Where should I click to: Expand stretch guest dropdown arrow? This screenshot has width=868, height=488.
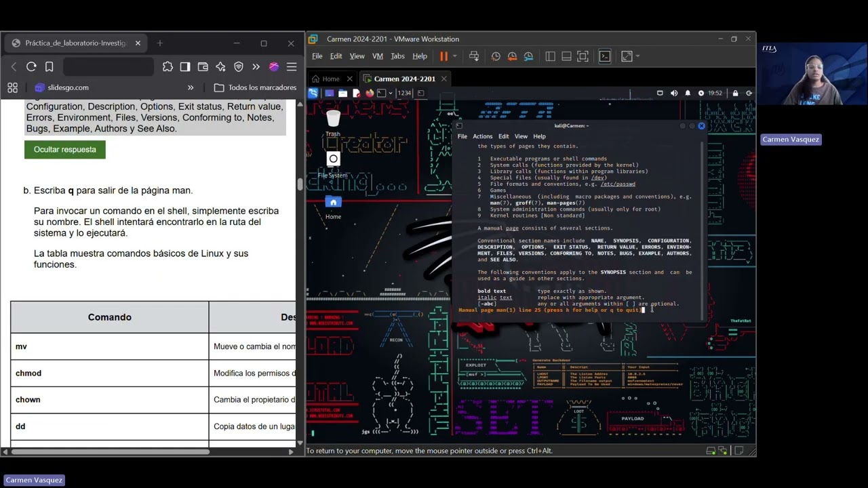637,56
